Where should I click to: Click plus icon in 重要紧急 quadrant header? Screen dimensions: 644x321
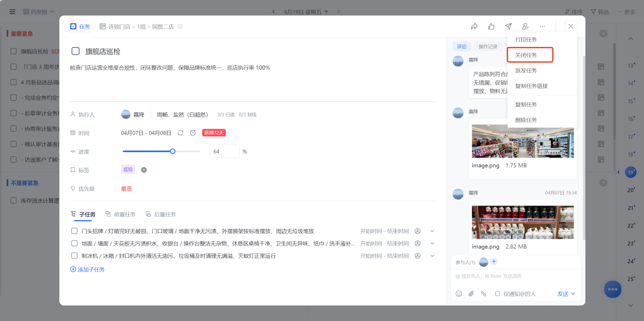coord(603,34)
